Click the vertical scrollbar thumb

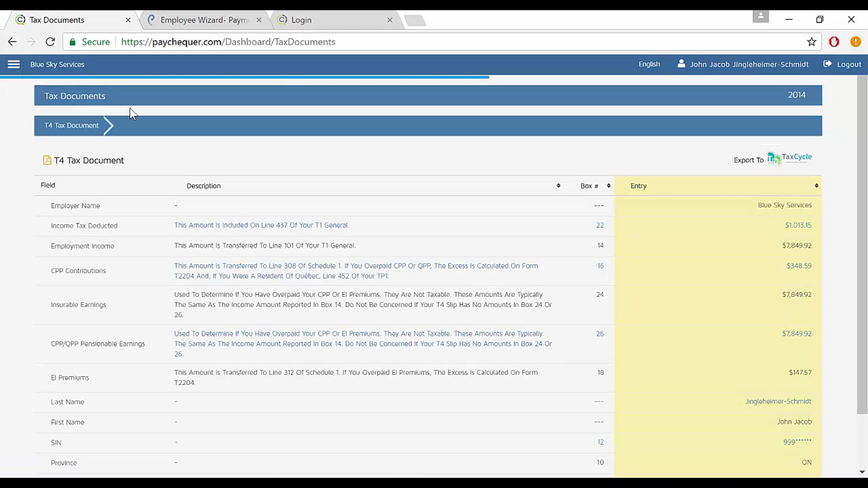[x=862, y=245]
